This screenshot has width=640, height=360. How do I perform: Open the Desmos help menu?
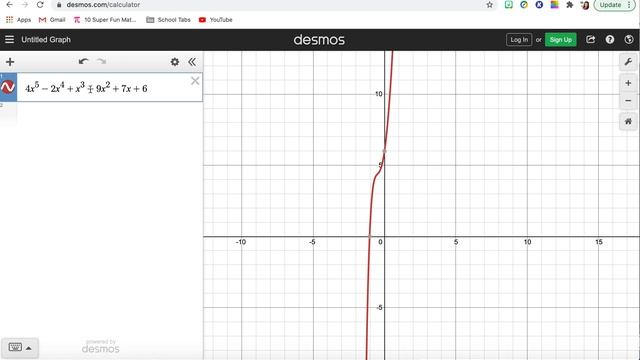[610, 40]
